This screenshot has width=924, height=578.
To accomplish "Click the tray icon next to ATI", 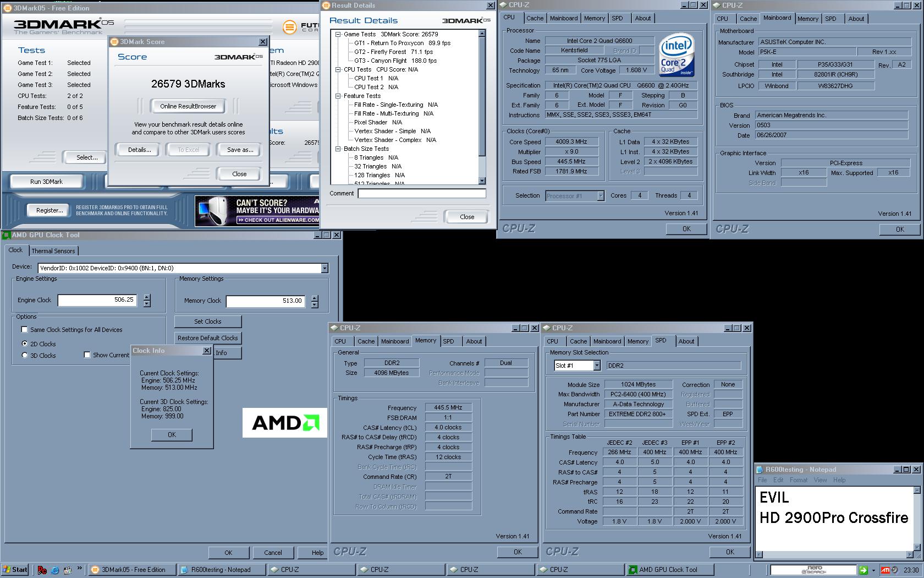I will click(895, 570).
